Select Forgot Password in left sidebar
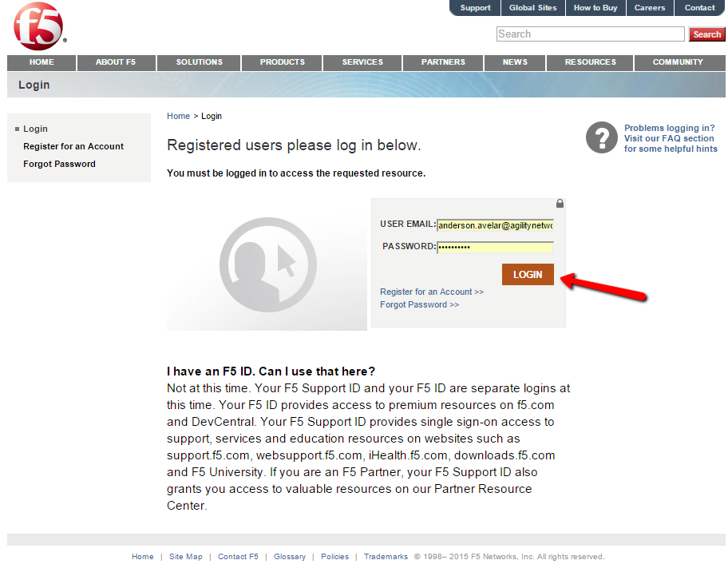The image size is (728, 576). pyautogui.click(x=59, y=165)
